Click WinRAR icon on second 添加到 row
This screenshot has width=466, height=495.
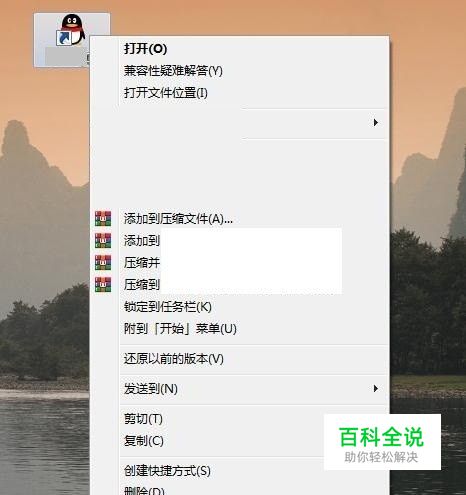103,241
